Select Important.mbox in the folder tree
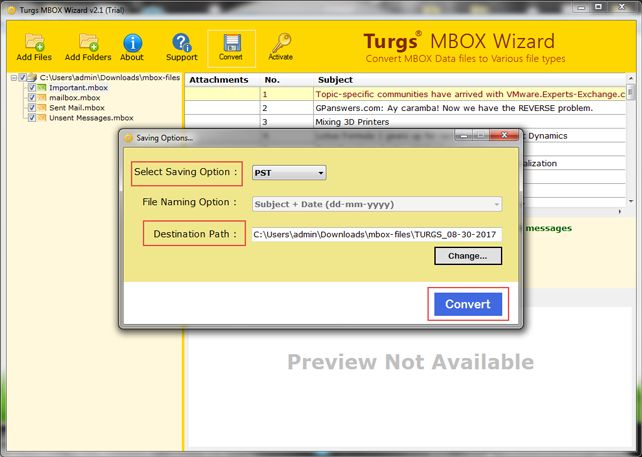The height and width of the screenshot is (457, 642). point(78,88)
